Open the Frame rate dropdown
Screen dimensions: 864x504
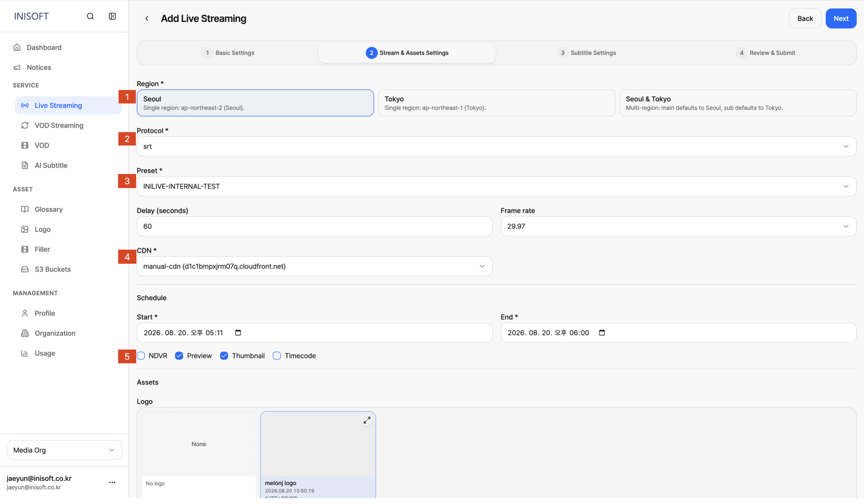pyautogui.click(x=678, y=226)
